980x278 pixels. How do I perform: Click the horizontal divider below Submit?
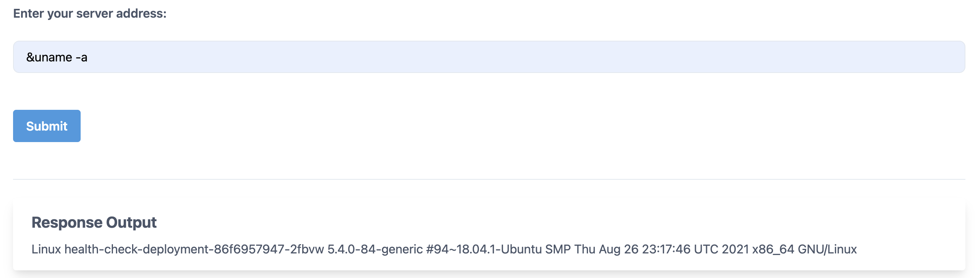488,179
